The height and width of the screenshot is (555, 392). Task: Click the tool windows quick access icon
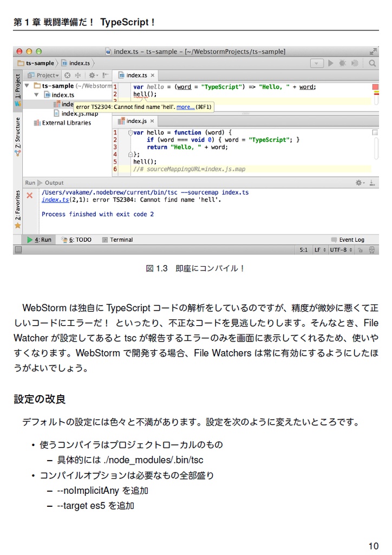pyautogui.click(x=18, y=250)
